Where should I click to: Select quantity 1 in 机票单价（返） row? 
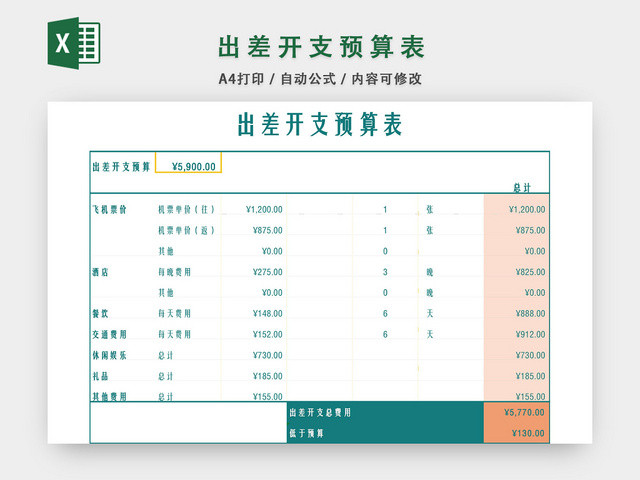(385, 231)
